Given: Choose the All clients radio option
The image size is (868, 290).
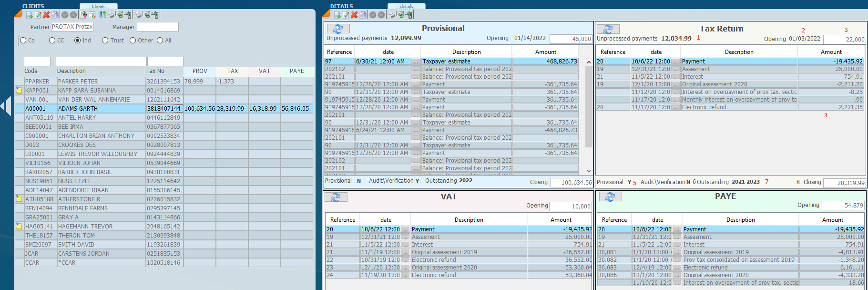Looking at the screenshot, I should [160, 41].
